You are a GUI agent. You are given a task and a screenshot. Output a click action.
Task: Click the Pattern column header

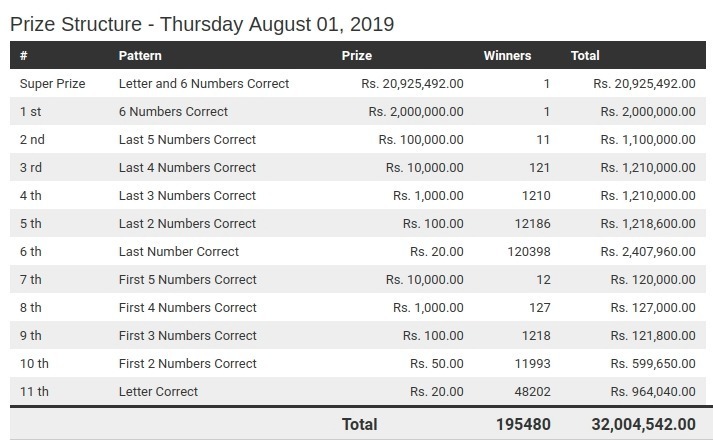tap(140, 56)
